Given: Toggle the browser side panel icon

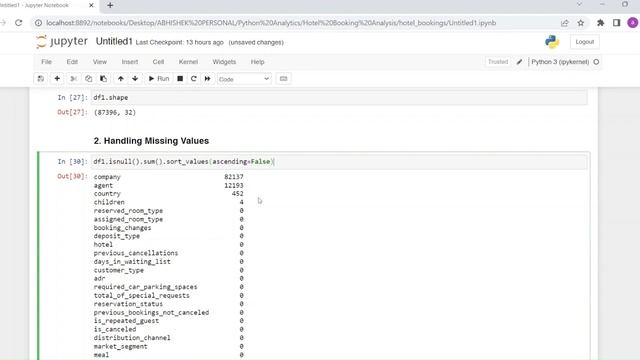Looking at the screenshot, I should (617, 23).
